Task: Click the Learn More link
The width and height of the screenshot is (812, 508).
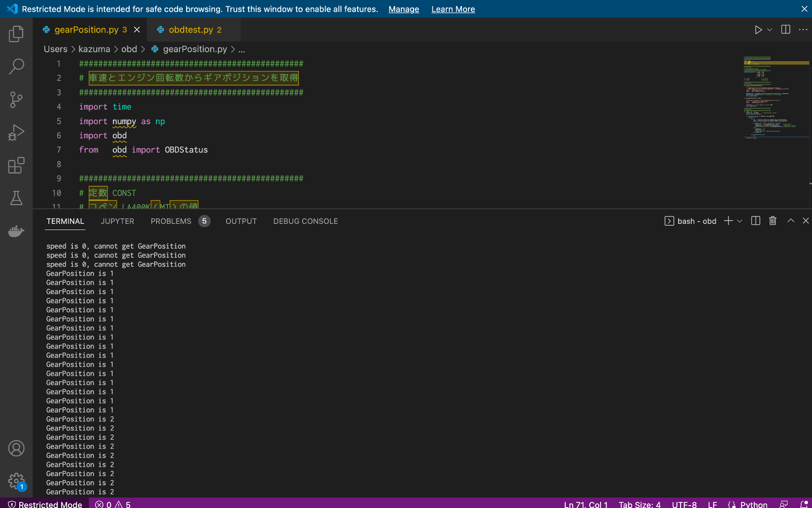Action: click(453, 9)
